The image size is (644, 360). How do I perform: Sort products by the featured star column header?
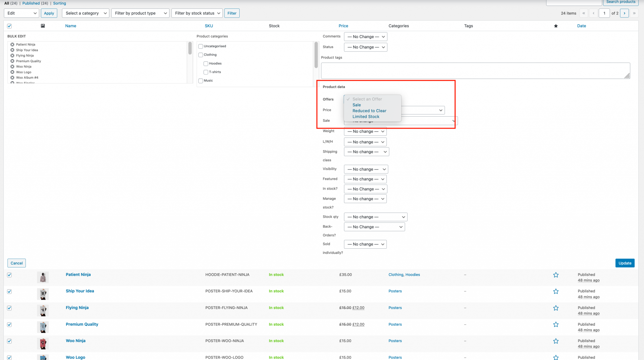point(556,26)
